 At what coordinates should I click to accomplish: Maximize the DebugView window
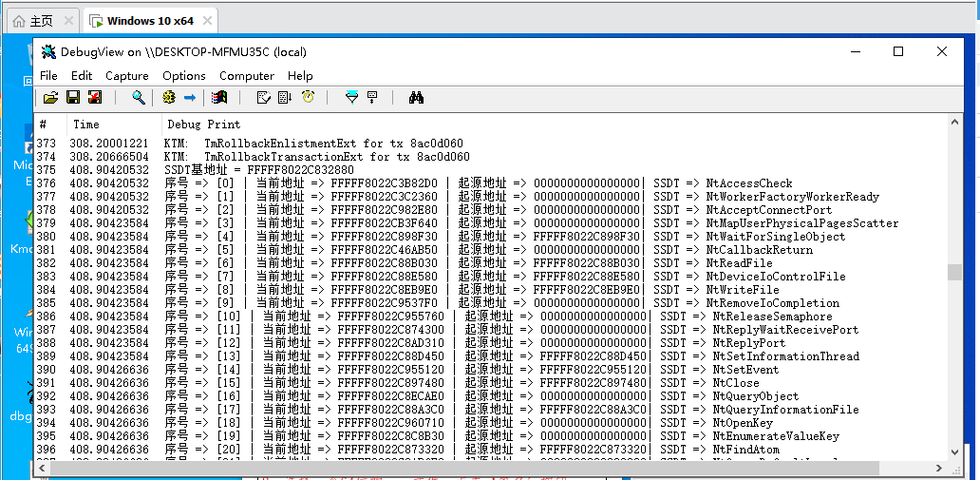tap(898, 52)
